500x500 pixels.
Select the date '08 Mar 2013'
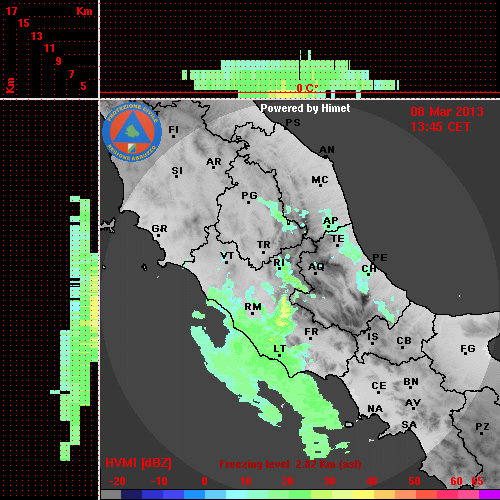click(x=447, y=112)
